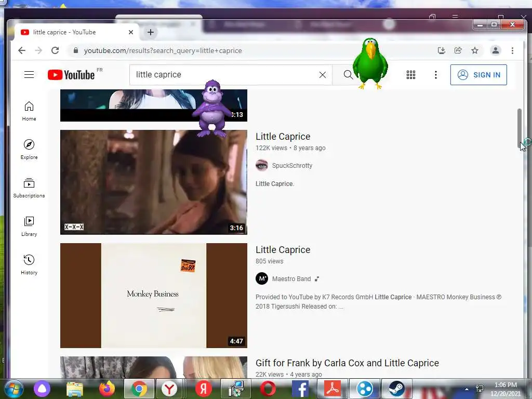
Task: Open History in the sidebar
Action: 29,264
